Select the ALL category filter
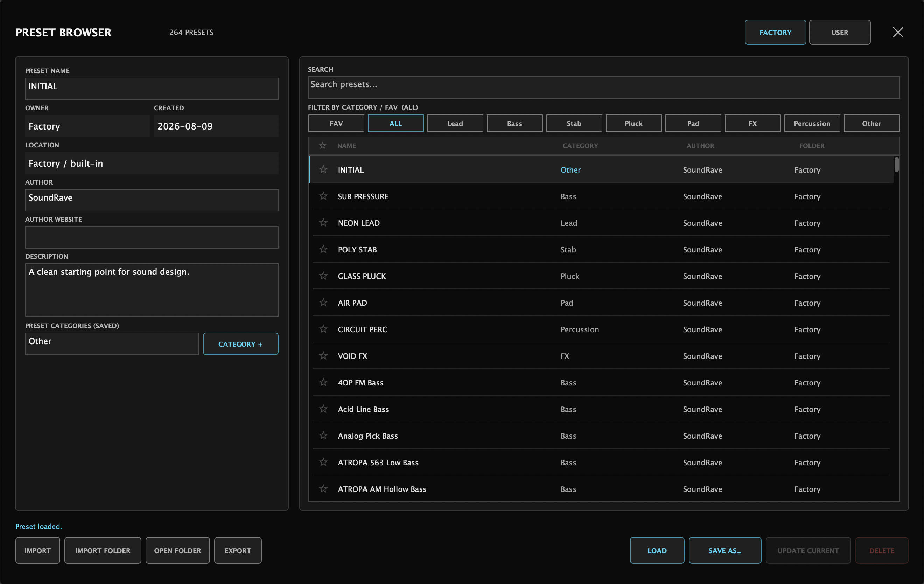Screen dimensions: 924x584 395,123
